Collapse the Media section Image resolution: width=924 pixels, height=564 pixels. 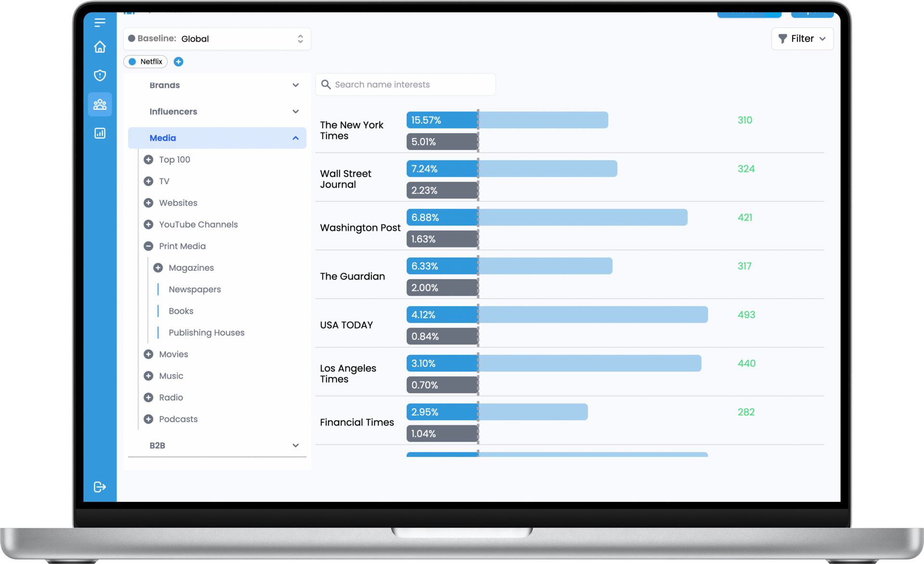(217, 138)
